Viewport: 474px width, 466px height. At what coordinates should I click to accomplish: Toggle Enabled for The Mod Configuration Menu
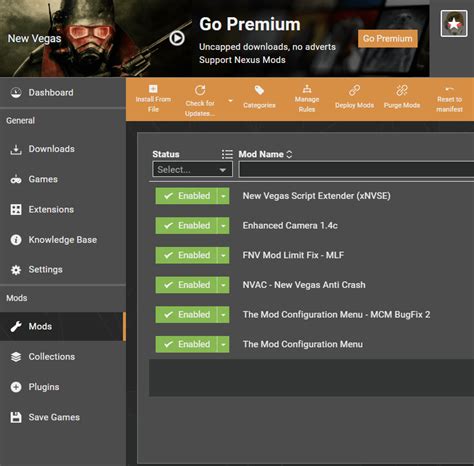coord(186,344)
